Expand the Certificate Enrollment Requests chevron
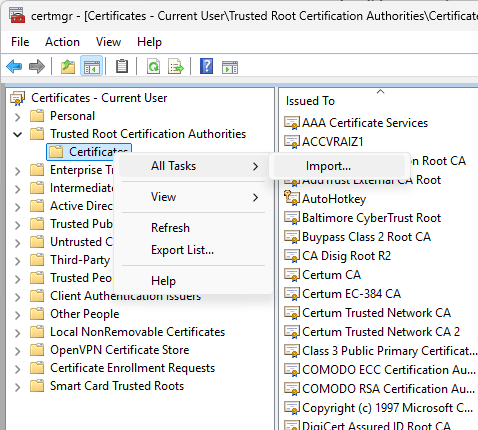The image size is (478, 430). tap(18, 369)
